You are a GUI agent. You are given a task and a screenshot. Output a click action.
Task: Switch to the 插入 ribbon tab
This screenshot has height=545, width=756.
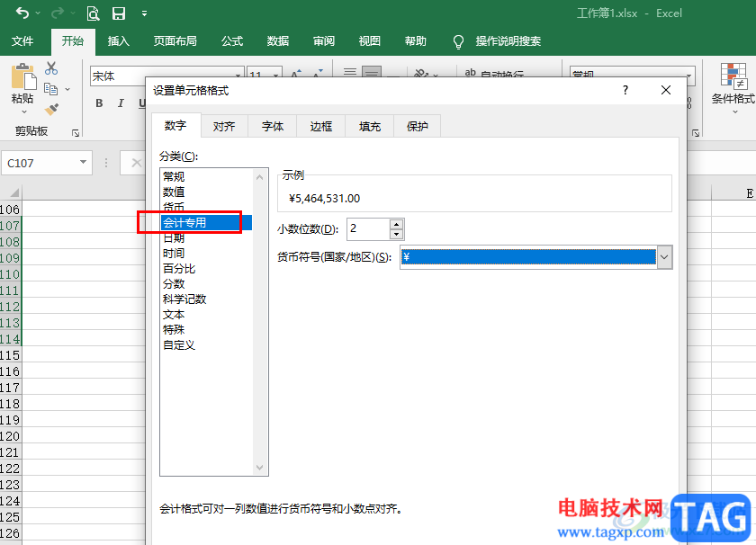coord(119,41)
